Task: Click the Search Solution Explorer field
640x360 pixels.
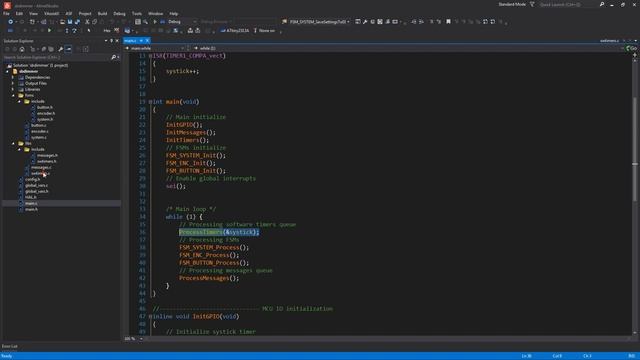Action: (x=56, y=58)
